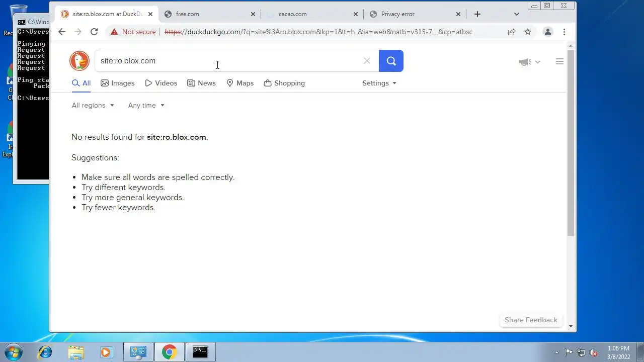
Task: Switch to the Maps tab
Action: pyautogui.click(x=240, y=83)
